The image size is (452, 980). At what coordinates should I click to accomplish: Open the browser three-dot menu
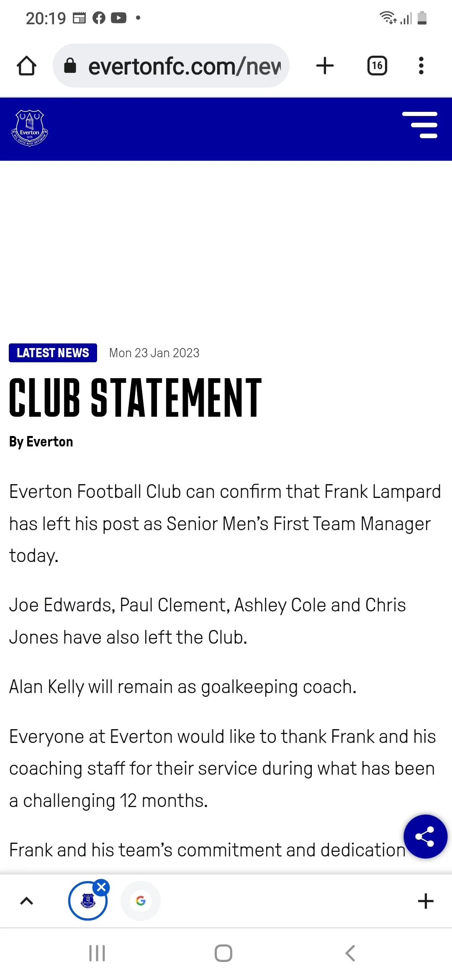421,66
